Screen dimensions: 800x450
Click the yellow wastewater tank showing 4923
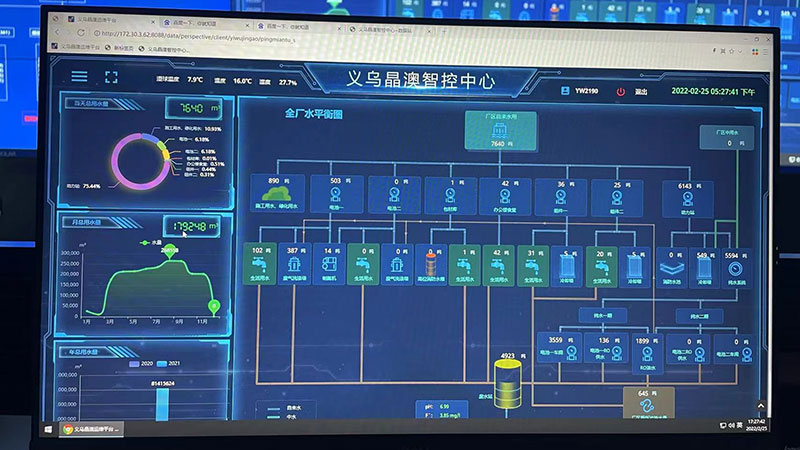coord(509,384)
